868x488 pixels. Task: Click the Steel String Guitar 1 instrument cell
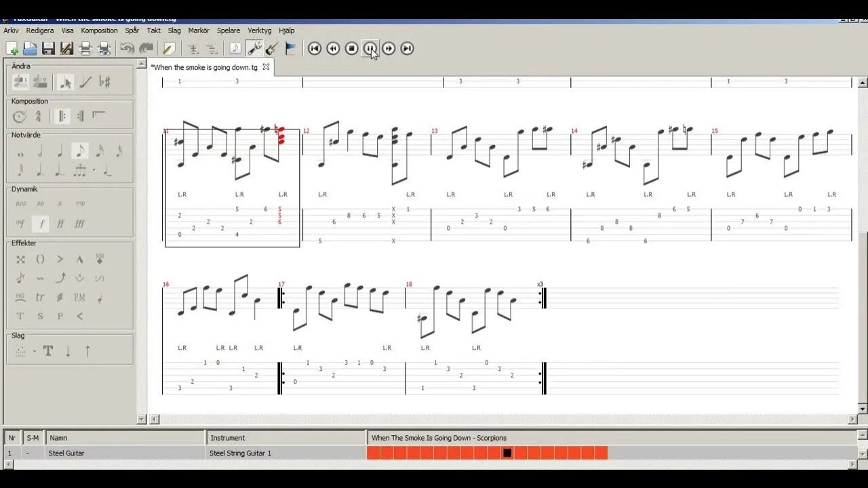click(x=240, y=453)
